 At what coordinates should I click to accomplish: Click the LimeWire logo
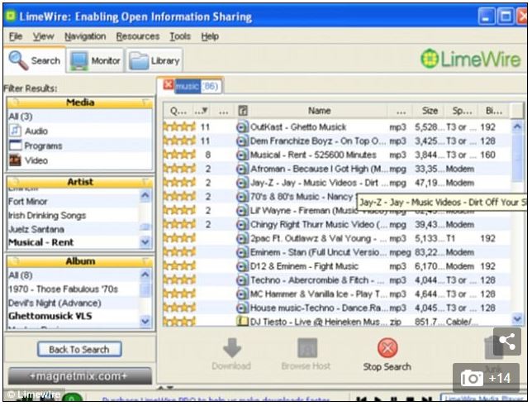(470, 60)
